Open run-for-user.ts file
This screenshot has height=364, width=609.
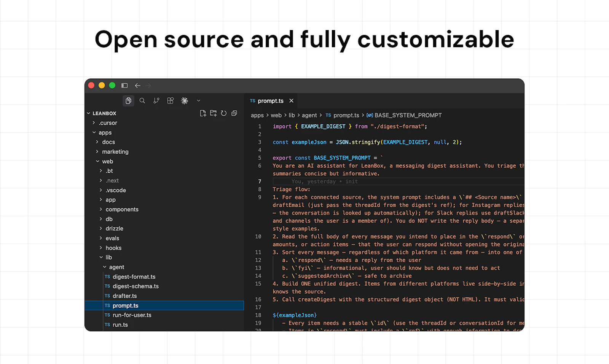(132, 315)
